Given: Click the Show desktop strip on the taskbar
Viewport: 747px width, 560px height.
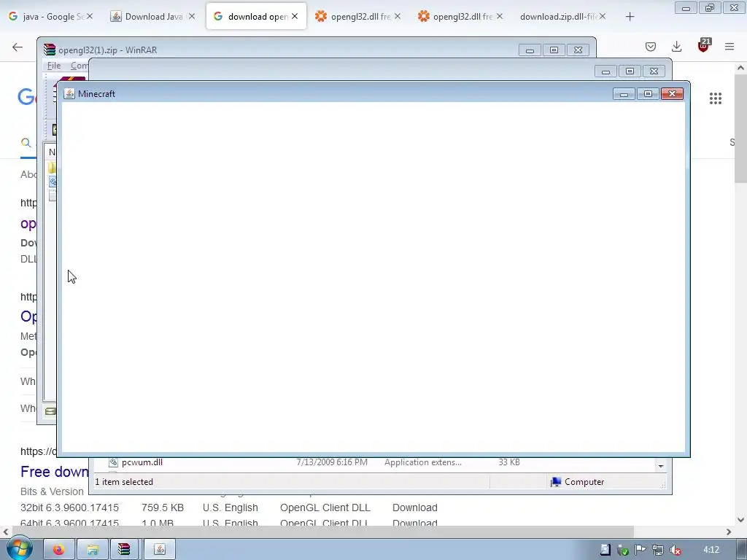Looking at the screenshot, I should pyautogui.click(x=742, y=550).
